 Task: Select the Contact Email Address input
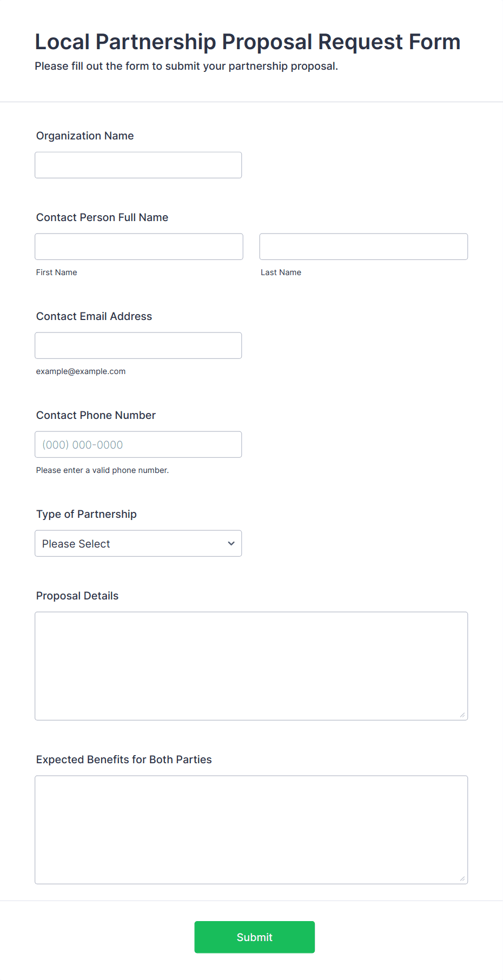pyautogui.click(x=138, y=345)
